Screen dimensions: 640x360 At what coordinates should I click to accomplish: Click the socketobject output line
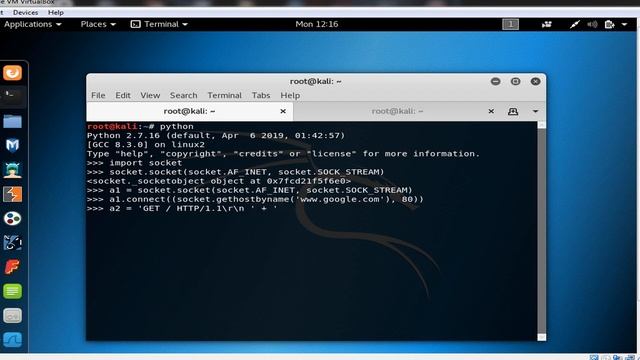tap(219, 181)
